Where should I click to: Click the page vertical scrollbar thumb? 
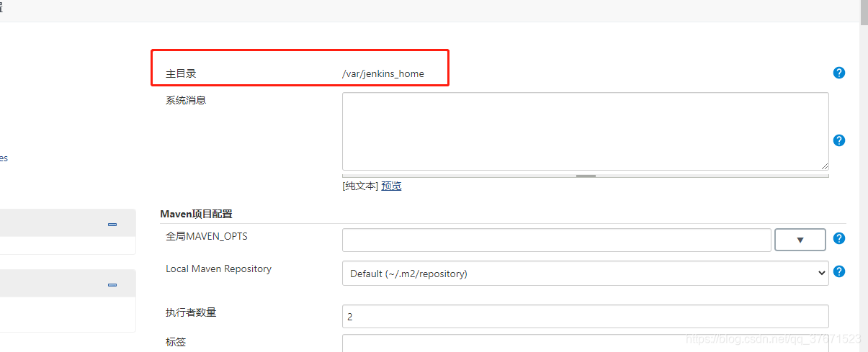pos(863,13)
